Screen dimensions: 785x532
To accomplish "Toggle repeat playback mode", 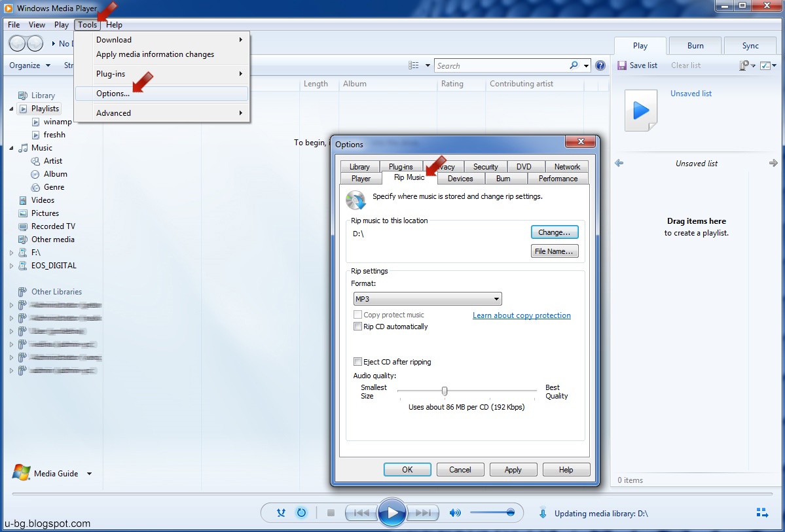I will pos(301,512).
